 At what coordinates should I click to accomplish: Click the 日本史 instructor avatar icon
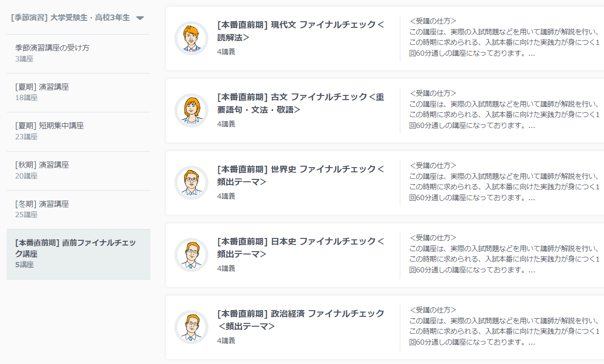point(191,255)
